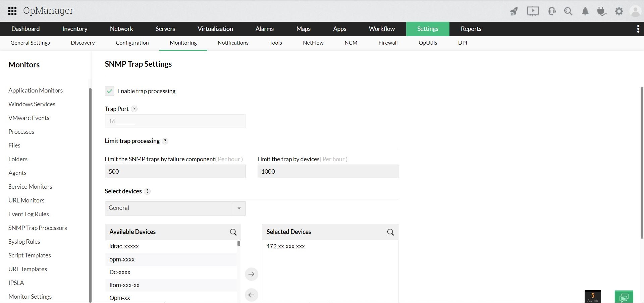Uncheck Enable trap processing
Image resolution: width=644 pixels, height=303 pixels.
(x=109, y=91)
